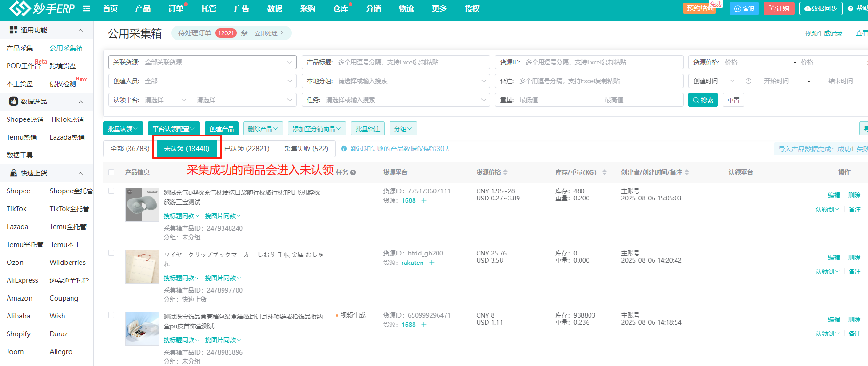The width and height of the screenshot is (868, 366).
Task: Check the select-all checkbox in table header
Action: (111, 172)
